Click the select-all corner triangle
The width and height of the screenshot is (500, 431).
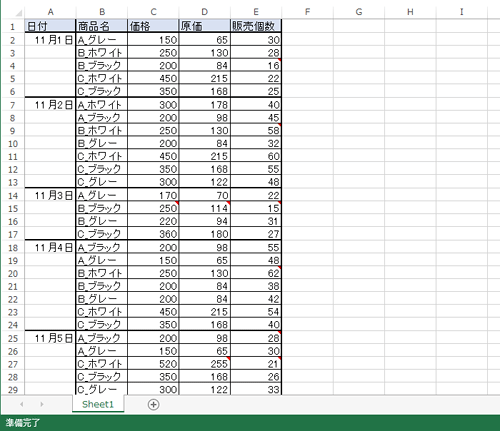[18, 13]
